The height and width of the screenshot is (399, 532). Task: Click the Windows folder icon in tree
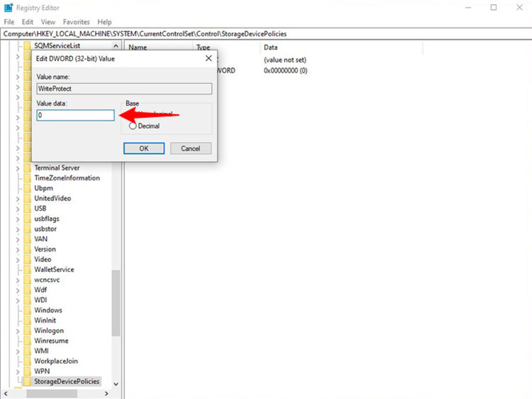click(x=27, y=310)
